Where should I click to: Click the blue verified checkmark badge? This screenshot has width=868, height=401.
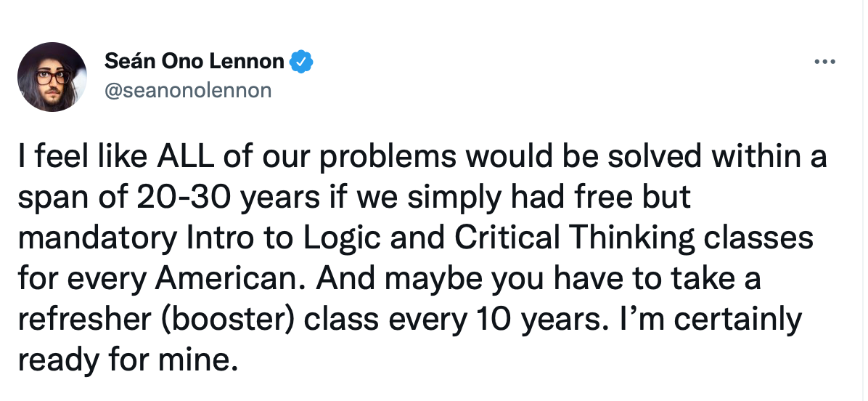point(301,62)
